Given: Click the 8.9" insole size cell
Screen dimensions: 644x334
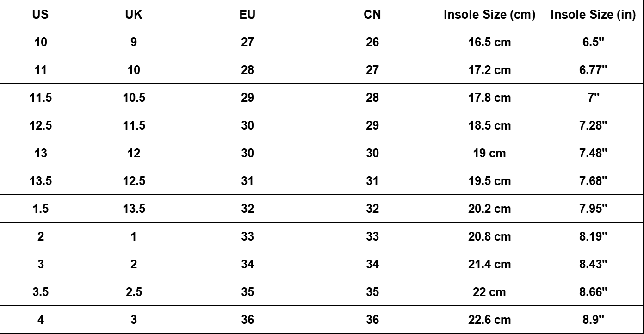Looking at the screenshot, I should pyautogui.click(x=593, y=320).
